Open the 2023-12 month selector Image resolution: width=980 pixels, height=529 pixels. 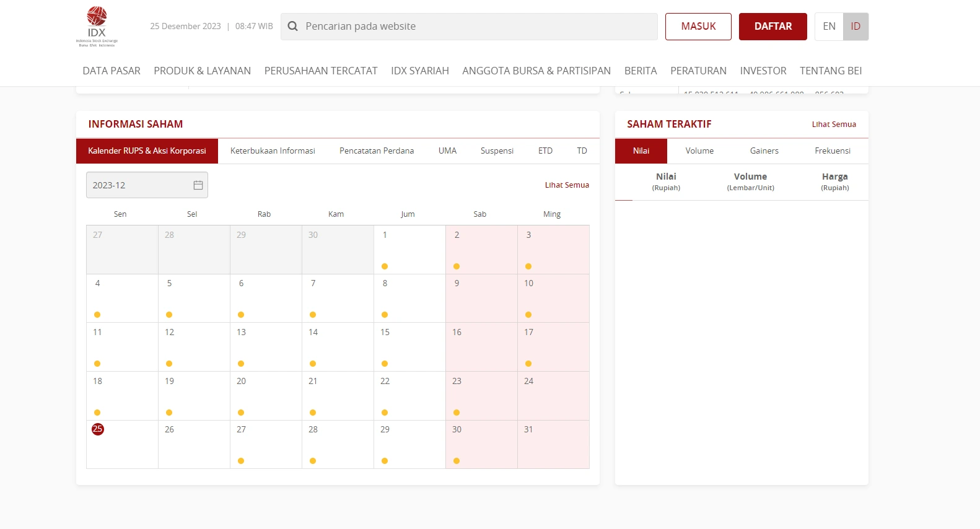[147, 185]
